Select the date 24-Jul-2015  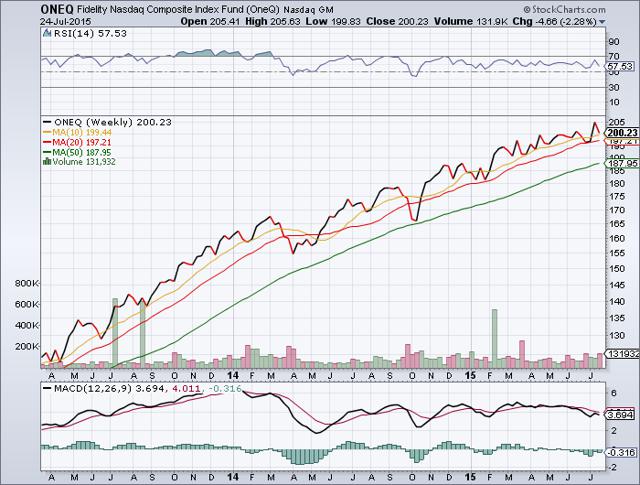point(66,21)
